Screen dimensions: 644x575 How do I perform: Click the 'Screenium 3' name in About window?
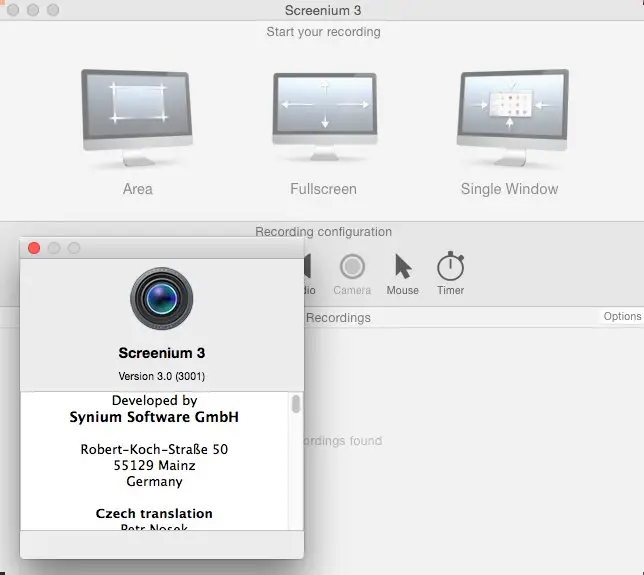[x=161, y=353]
